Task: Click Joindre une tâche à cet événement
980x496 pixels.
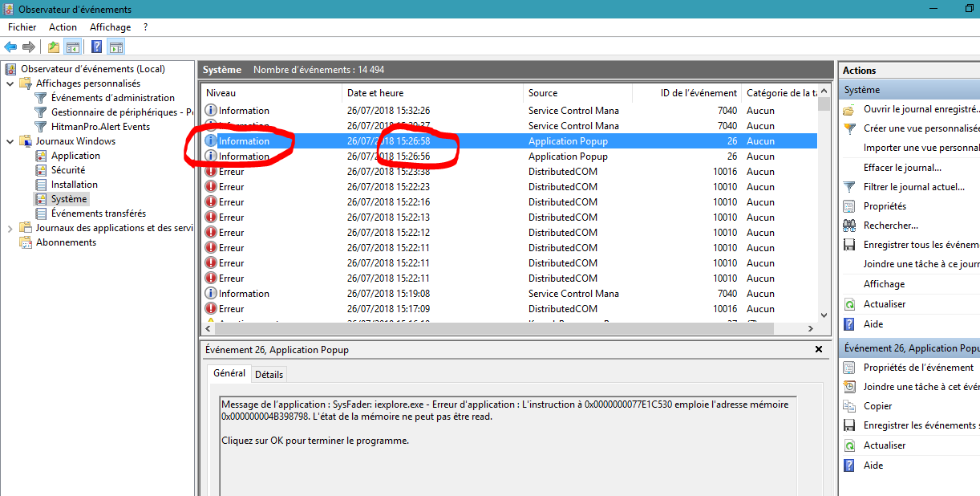Action: coord(921,387)
